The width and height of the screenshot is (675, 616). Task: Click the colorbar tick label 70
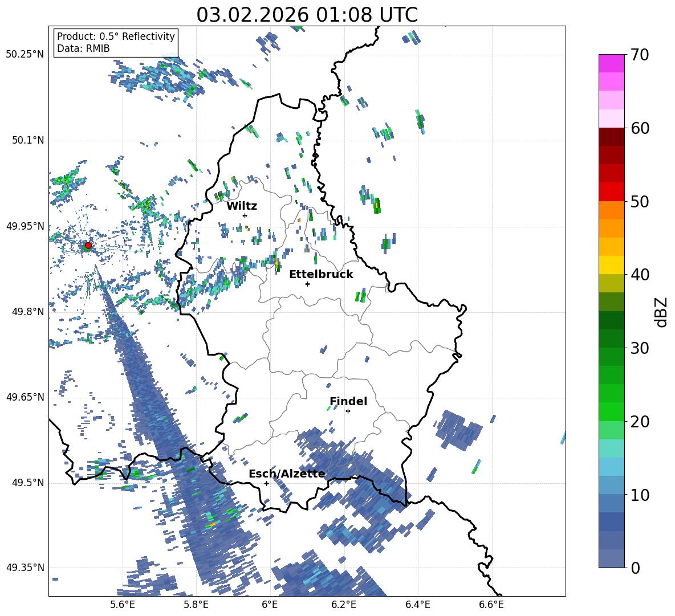tap(640, 55)
